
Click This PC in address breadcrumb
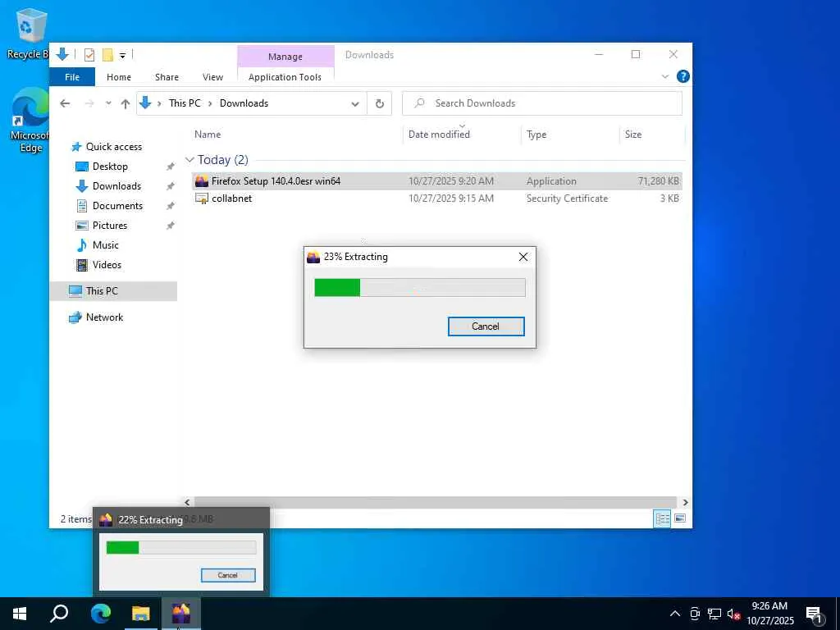[185, 103]
